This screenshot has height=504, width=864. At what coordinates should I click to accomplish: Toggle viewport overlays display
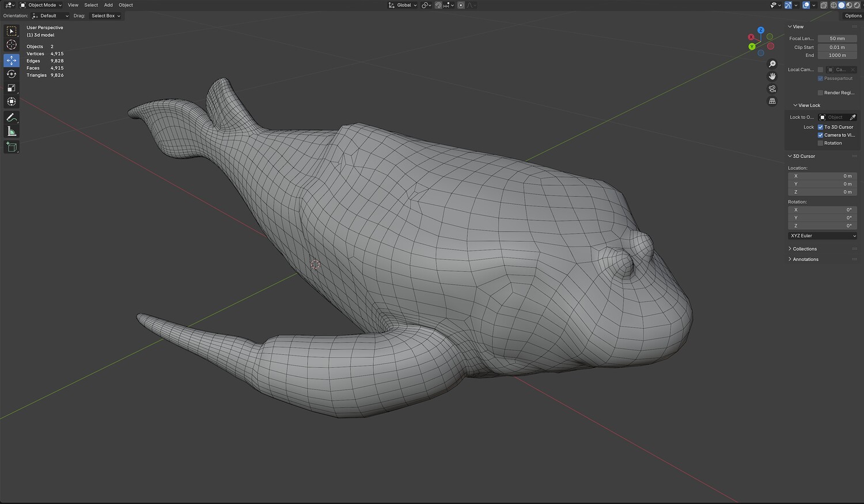(x=806, y=5)
